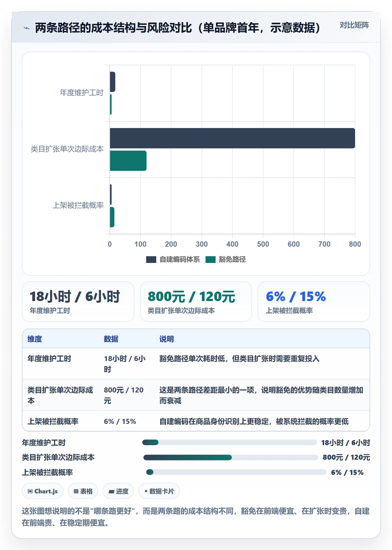Click the 豁免路径 legend label
Image resolution: width=392 pixels, height=550 pixels.
click(x=232, y=260)
